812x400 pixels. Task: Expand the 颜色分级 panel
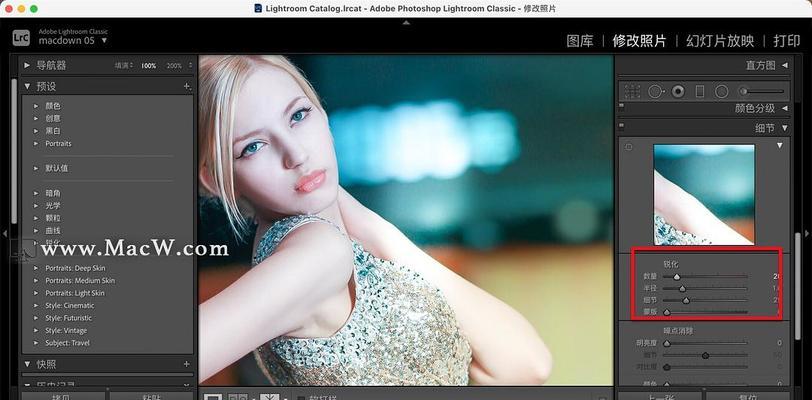click(x=785, y=108)
